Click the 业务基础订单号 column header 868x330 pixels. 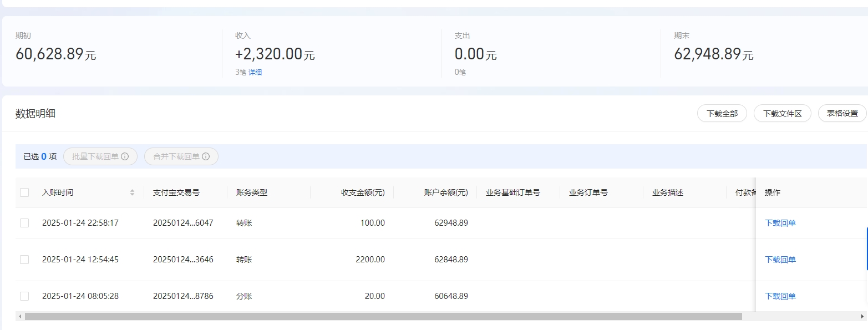point(513,192)
